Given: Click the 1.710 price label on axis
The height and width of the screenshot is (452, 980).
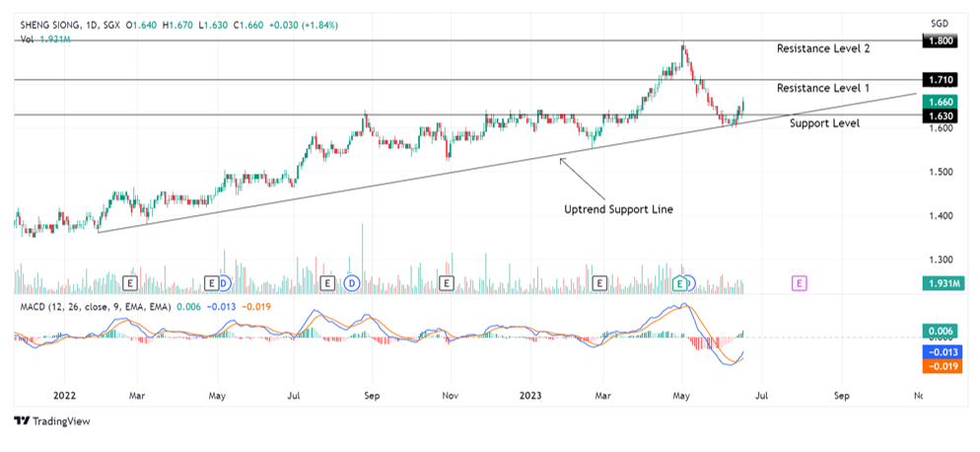Looking at the screenshot, I should pos(941,80).
